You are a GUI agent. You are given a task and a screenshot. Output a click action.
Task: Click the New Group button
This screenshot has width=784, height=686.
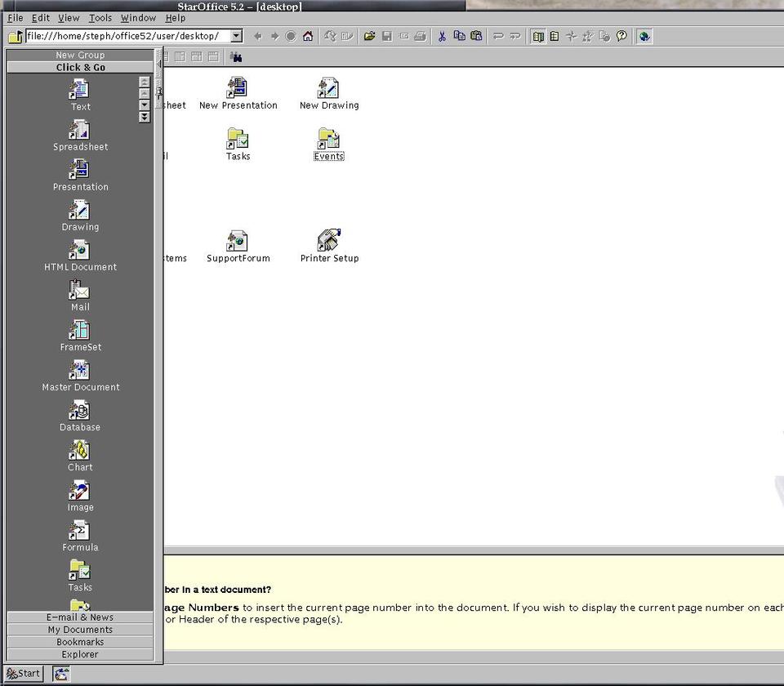[80, 55]
